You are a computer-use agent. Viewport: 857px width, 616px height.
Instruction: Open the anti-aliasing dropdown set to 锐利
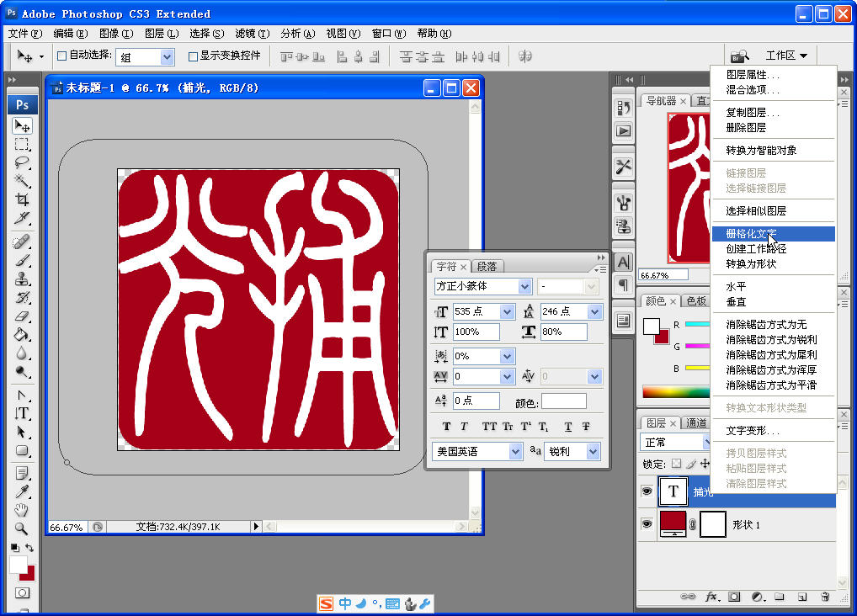tap(572, 451)
